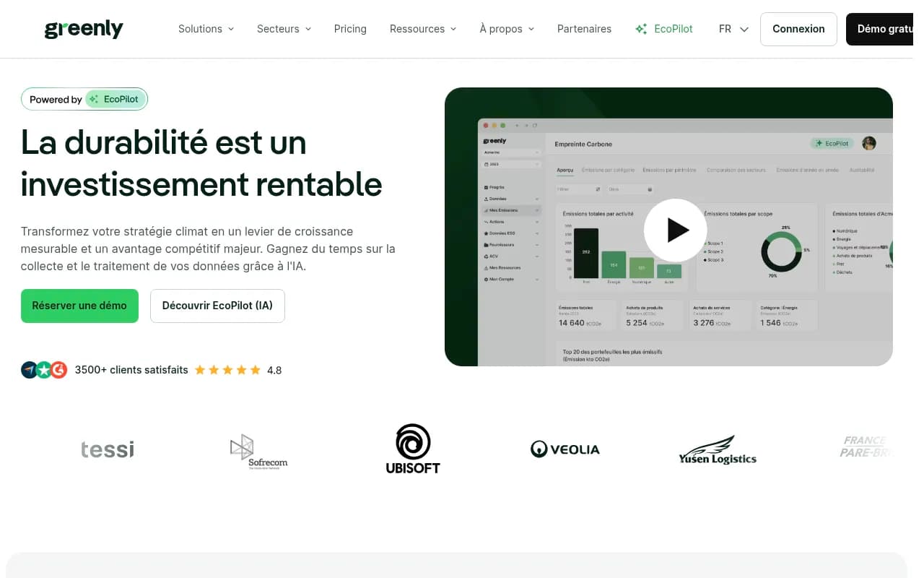Expand the Solutions chevron arrow
This screenshot has width=924, height=578.
coord(231,29)
